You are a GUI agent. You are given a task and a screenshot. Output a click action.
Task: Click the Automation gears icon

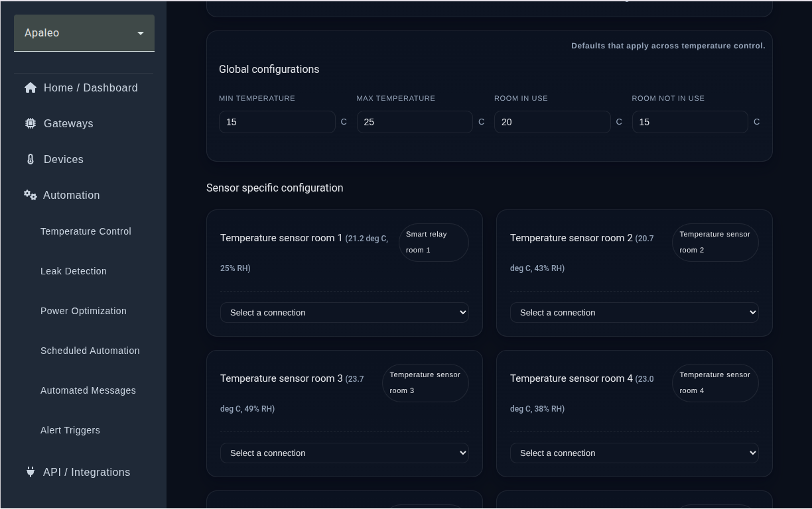coord(31,195)
